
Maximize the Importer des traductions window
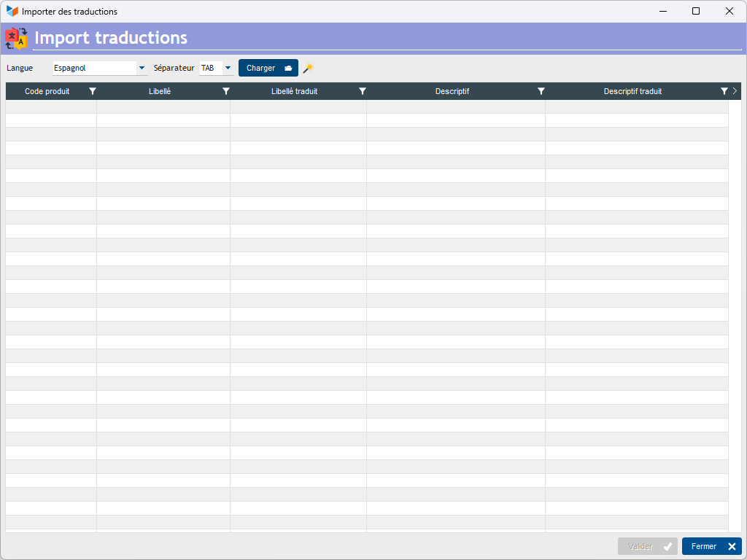(696, 11)
